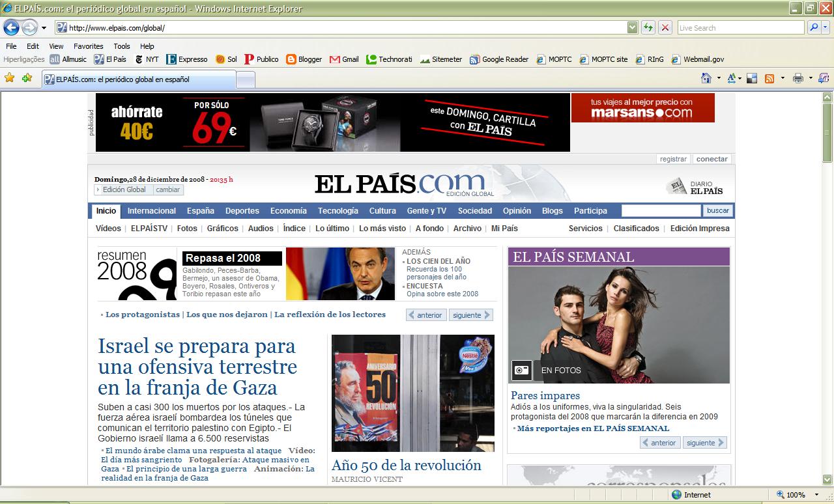The height and width of the screenshot is (504, 834).
Task: Open the Favorites menu
Action: [x=88, y=46]
